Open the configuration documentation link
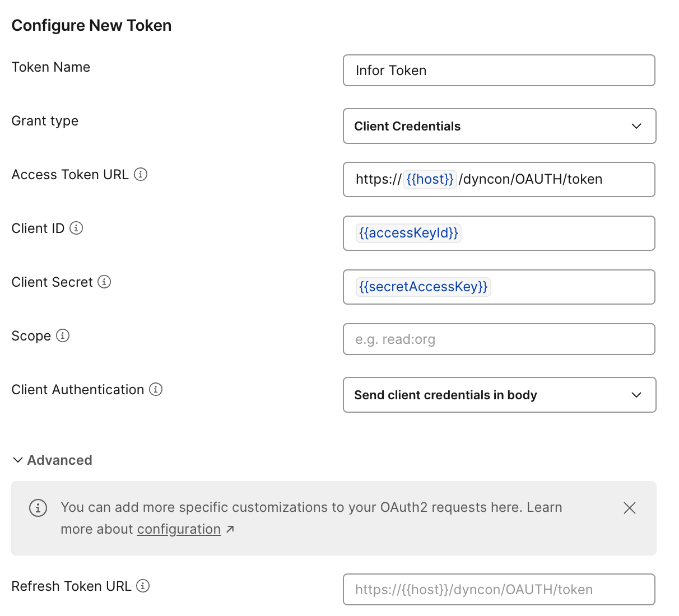The image size is (679, 616). tap(178, 529)
